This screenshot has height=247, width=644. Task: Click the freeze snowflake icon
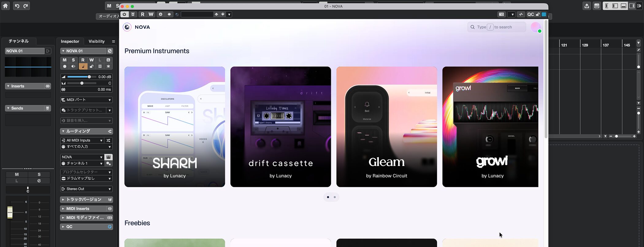[x=109, y=66]
